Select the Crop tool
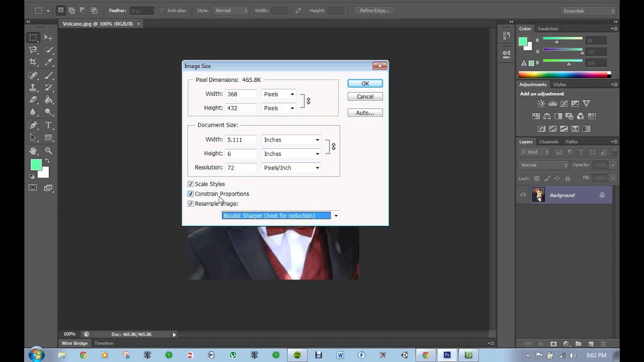The image size is (644, 362). click(x=33, y=62)
